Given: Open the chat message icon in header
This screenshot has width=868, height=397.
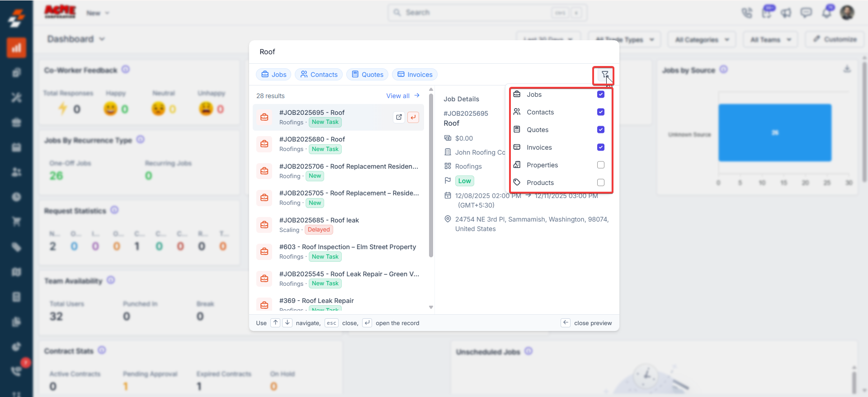Looking at the screenshot, I should (x=806, y=13).
